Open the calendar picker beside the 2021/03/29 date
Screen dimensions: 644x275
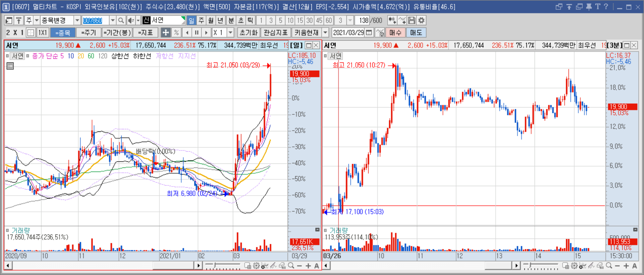point(369,32)
